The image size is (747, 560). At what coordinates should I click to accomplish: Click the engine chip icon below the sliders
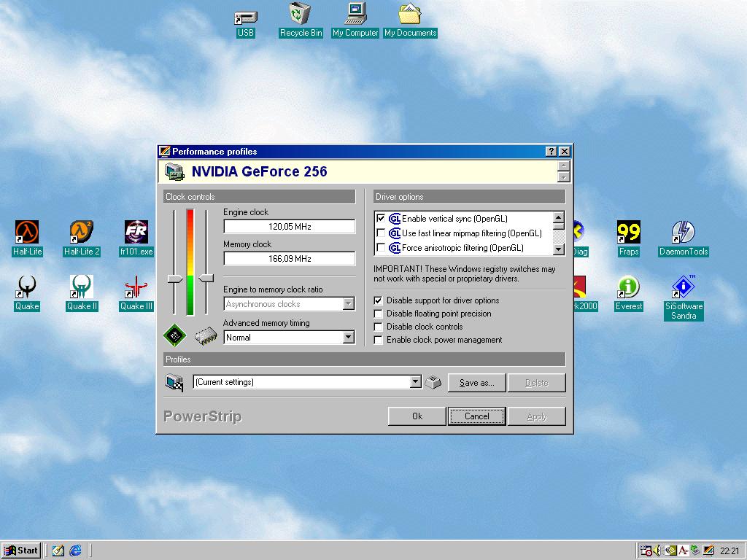click(174, 335)
